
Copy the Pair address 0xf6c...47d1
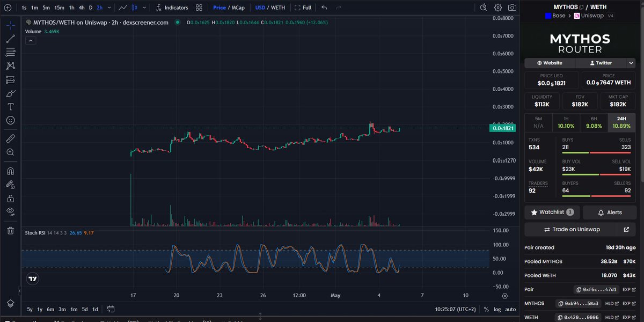(x=596, y=290)
